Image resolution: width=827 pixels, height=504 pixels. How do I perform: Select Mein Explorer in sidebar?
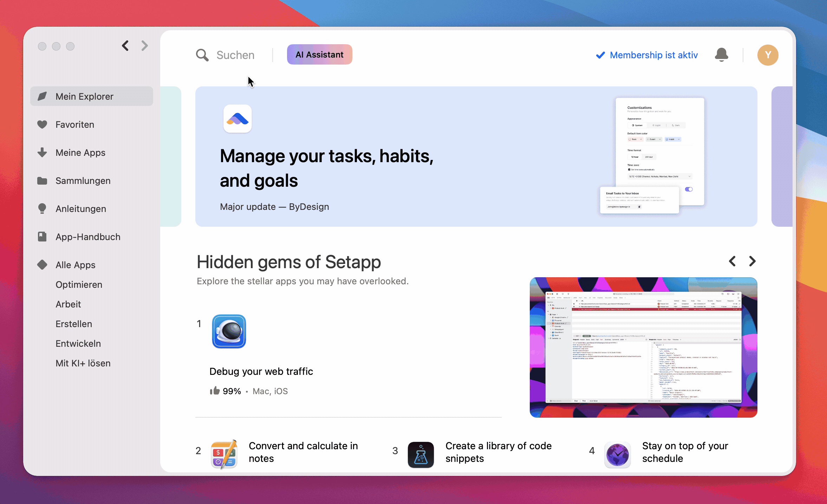(x=92, y=96)
